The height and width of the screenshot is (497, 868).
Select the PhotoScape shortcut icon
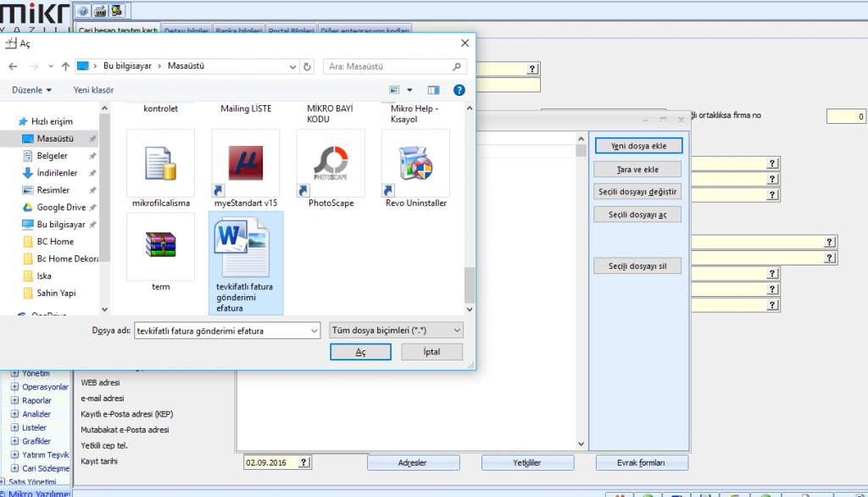[x=331, y=163]
